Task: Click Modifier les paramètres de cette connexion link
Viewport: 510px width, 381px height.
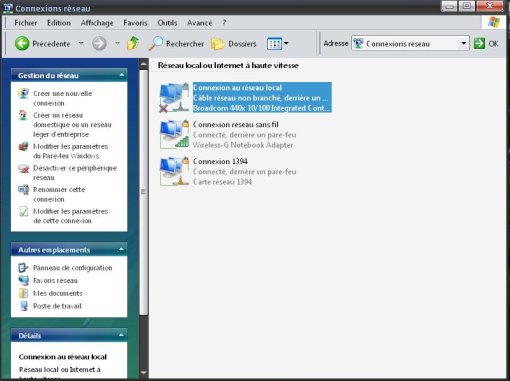Action: (71, 216)
